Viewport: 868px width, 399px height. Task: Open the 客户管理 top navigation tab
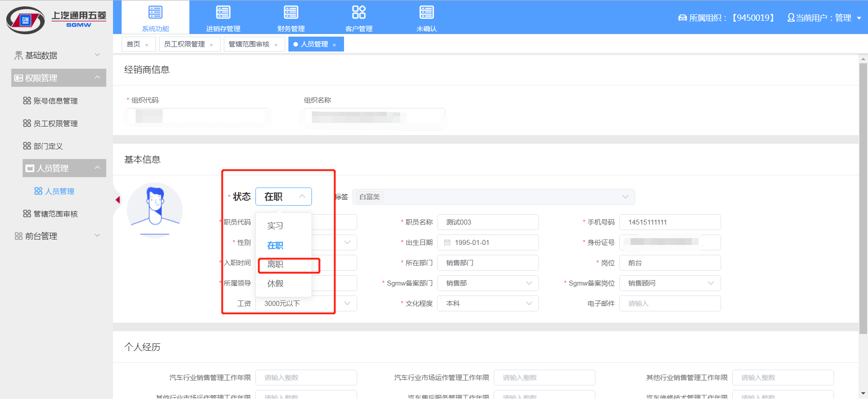(x=359, y=18)
